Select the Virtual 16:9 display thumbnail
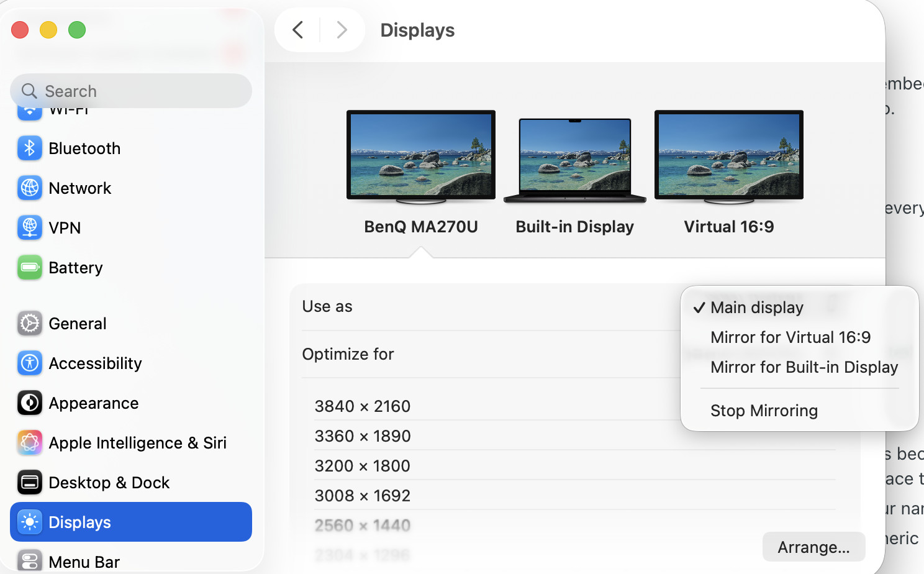The height and width of the screenshot is (574, 924). coord(729,157)
